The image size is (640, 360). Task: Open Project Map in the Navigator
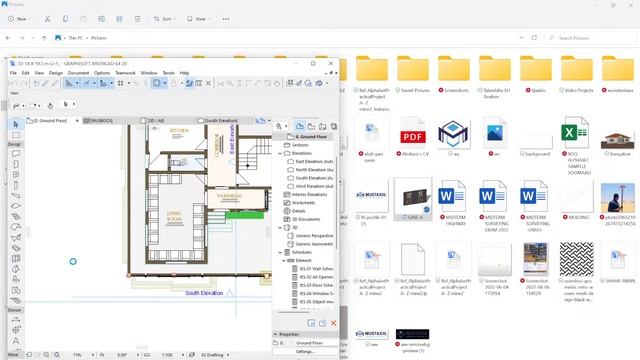300,126
